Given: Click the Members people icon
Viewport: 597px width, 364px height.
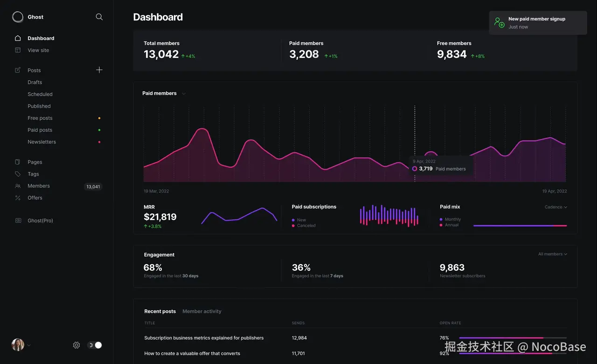Looking at the screenshot, I should click(18, 186).
